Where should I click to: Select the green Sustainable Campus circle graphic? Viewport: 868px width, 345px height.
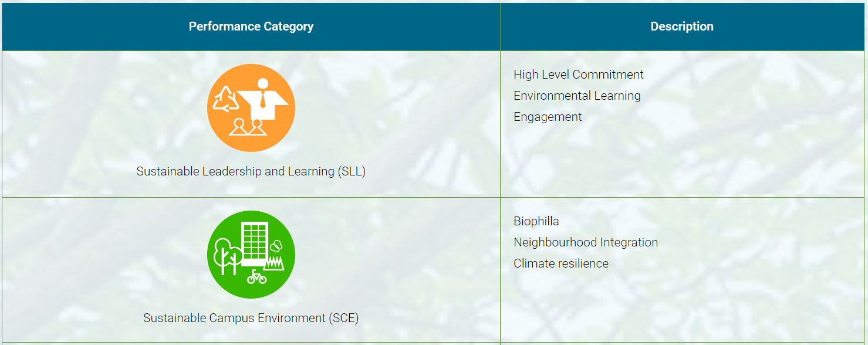[x=251, y=255]
